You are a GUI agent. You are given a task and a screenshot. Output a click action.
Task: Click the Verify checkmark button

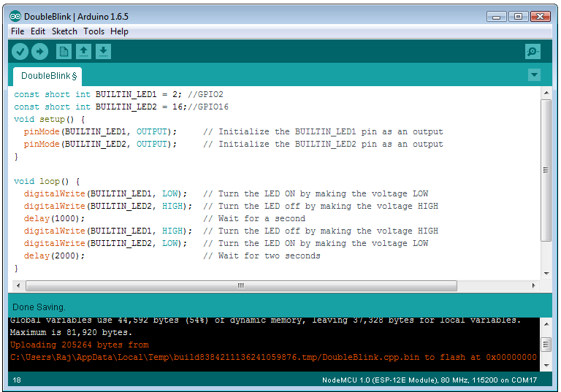click(x=20, y=52)
